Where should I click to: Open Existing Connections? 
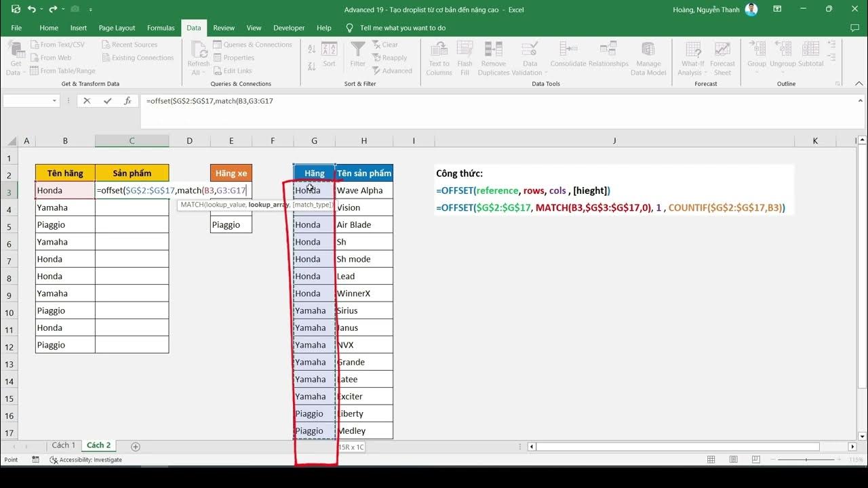click(x=138, y=58)
